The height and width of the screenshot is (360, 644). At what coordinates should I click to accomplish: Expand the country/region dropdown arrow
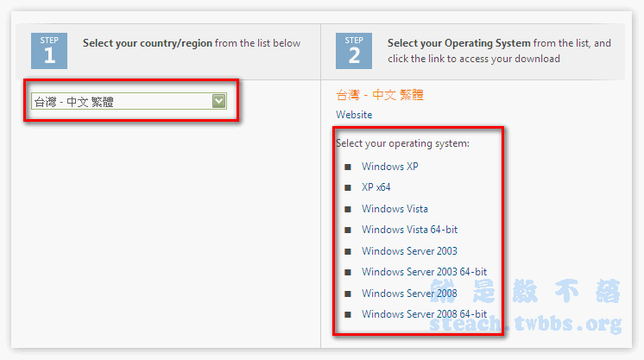click(219, 102)
